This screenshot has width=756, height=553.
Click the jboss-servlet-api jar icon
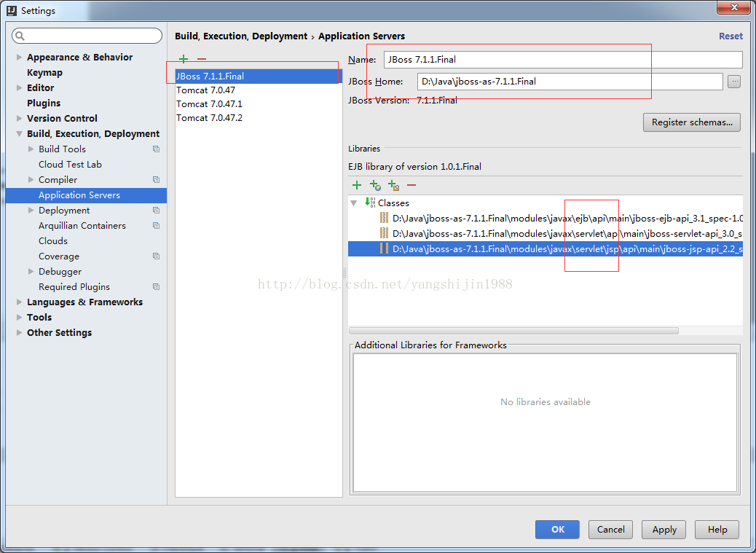coord(385,233)
